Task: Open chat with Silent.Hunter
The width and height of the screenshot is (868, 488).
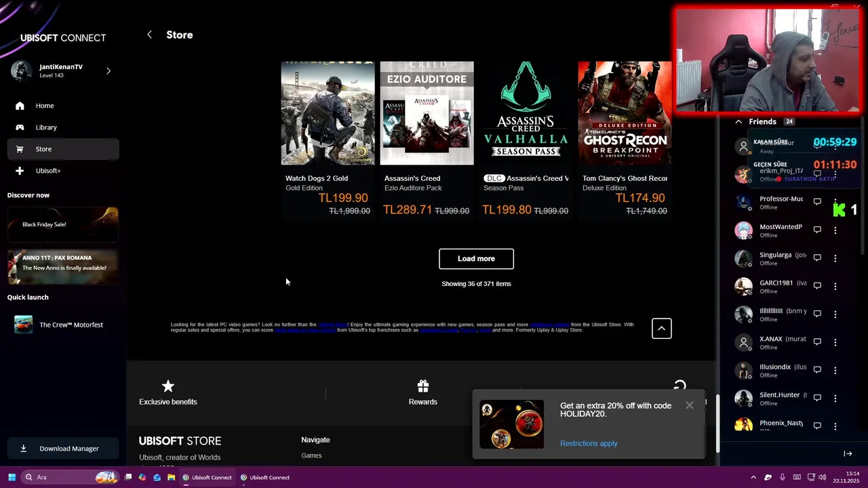Action: click(x=817, y=399)
